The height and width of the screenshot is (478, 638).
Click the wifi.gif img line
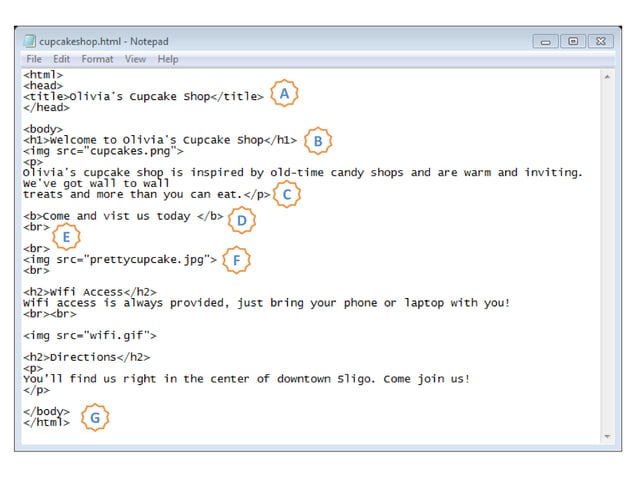pos(90,336)
